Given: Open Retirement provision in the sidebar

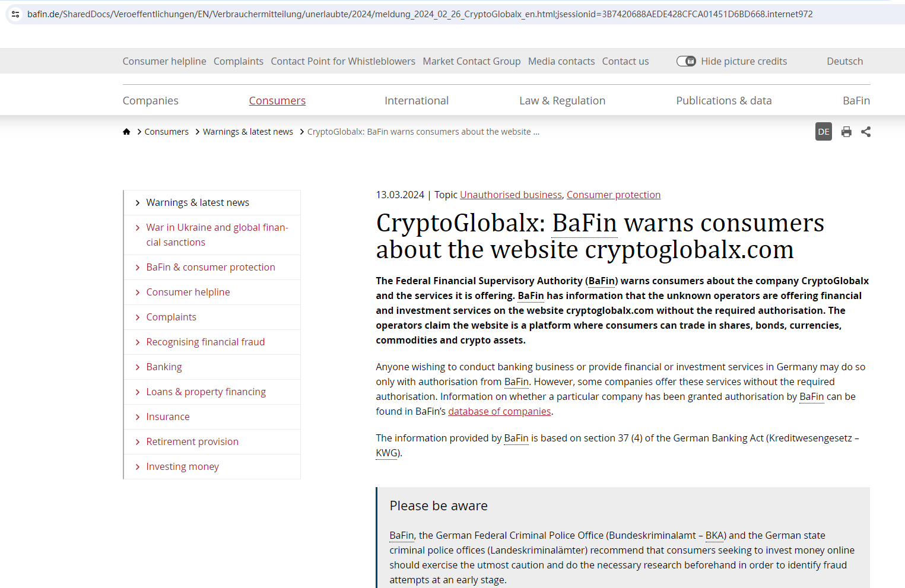Looking at the screenshot, I should point(192,442).
